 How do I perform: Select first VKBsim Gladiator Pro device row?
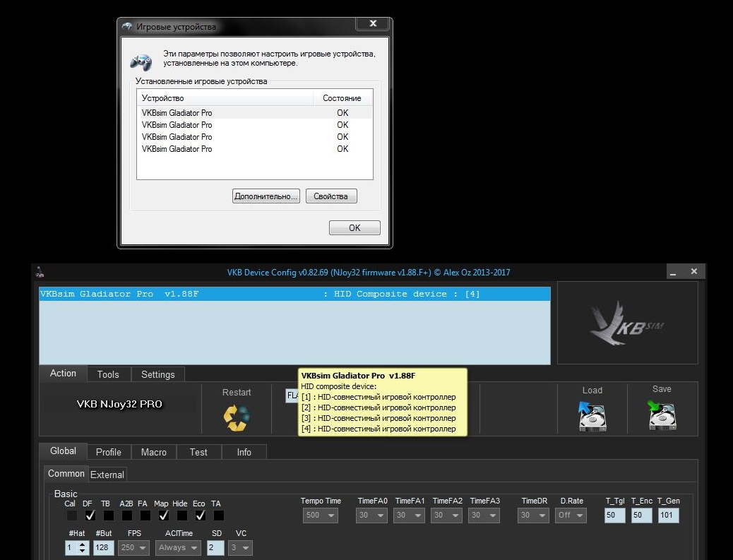click(x=255, y=113)
